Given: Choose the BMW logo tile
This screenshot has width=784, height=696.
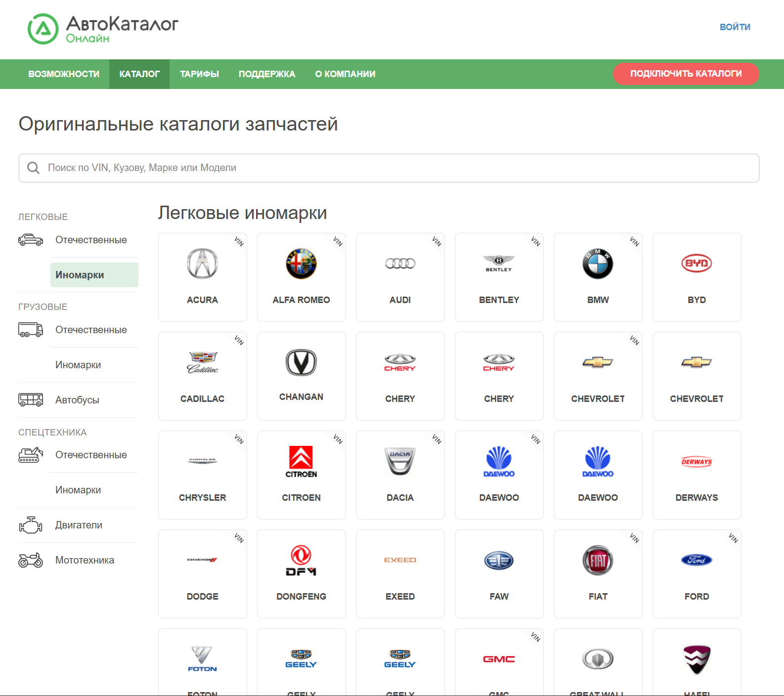Looking at the screenshot, I should click(598, 277).
